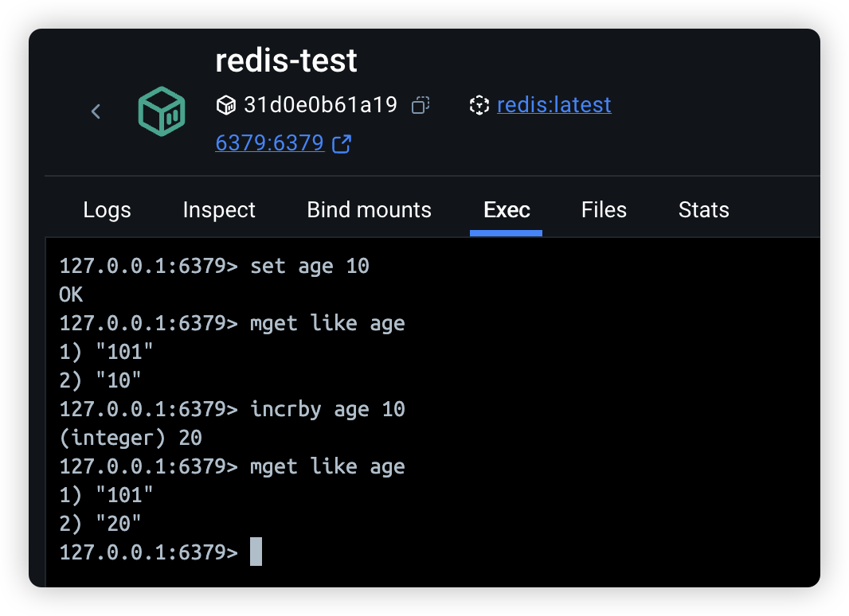849x616 pixels.
Task: Switch to the Logs tab
Action: pos(107,210)
